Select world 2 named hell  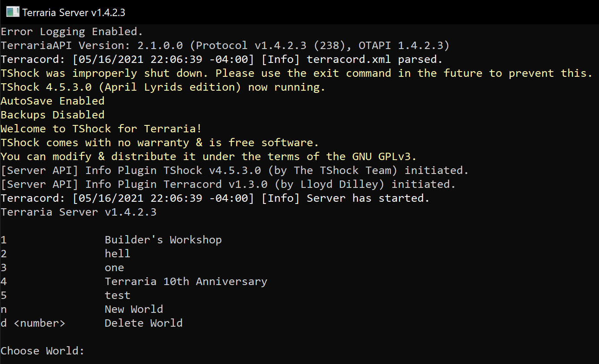pos(117,253)
